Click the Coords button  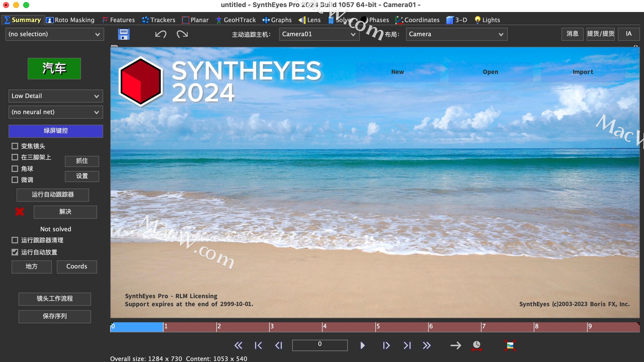coord(77,266)
